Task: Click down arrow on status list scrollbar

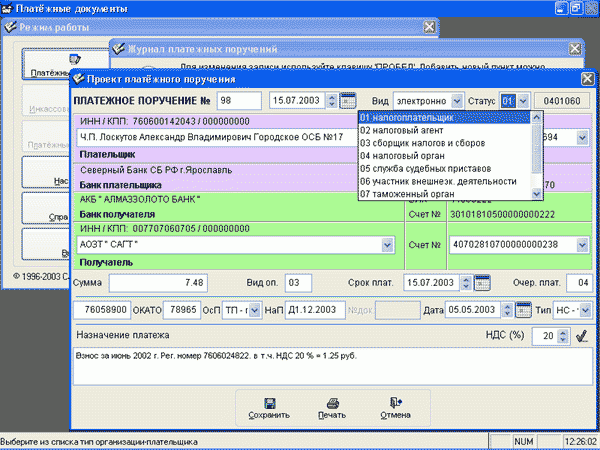Action: pos(536,194)
